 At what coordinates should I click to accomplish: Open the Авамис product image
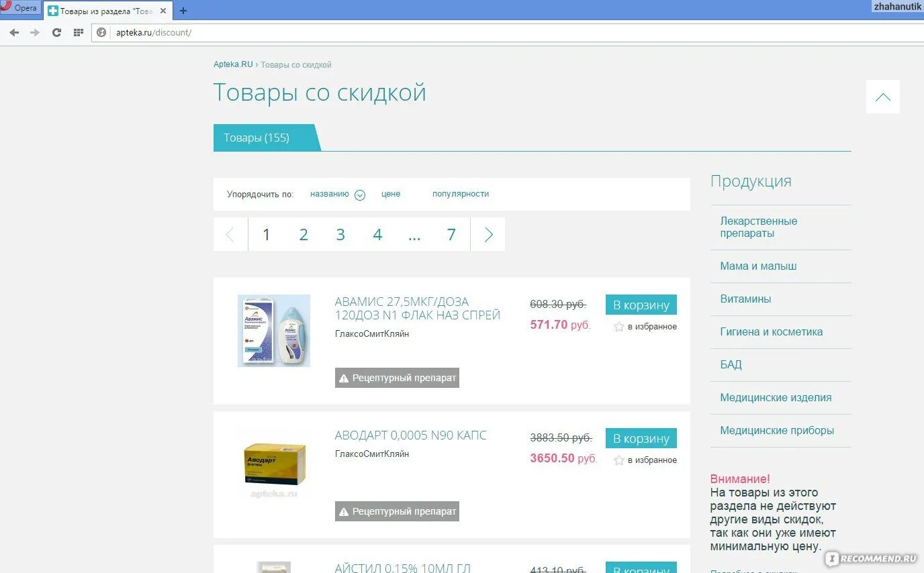(274, 331)
